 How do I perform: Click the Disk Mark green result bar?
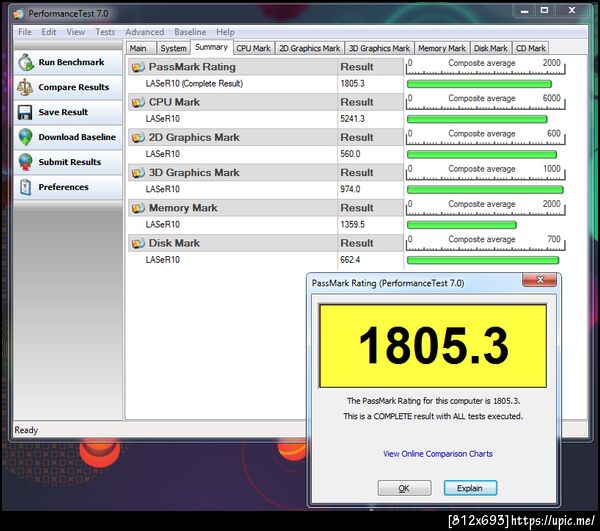click(483, 261)
